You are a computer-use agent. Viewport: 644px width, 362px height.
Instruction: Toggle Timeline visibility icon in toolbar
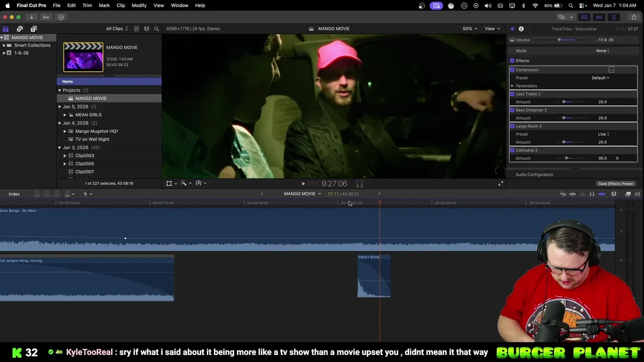click(x=599, y=17)
